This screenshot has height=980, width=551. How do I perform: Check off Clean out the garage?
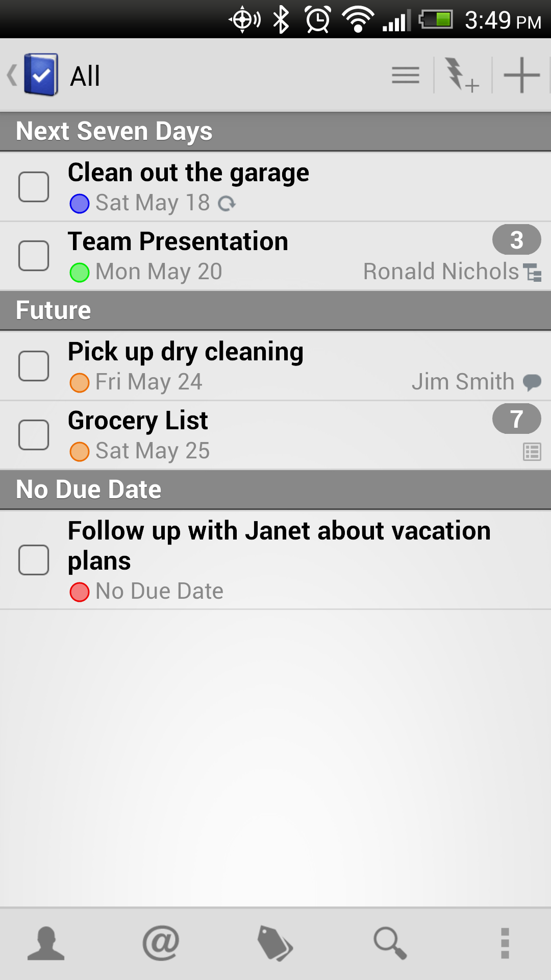coord(34,187)
